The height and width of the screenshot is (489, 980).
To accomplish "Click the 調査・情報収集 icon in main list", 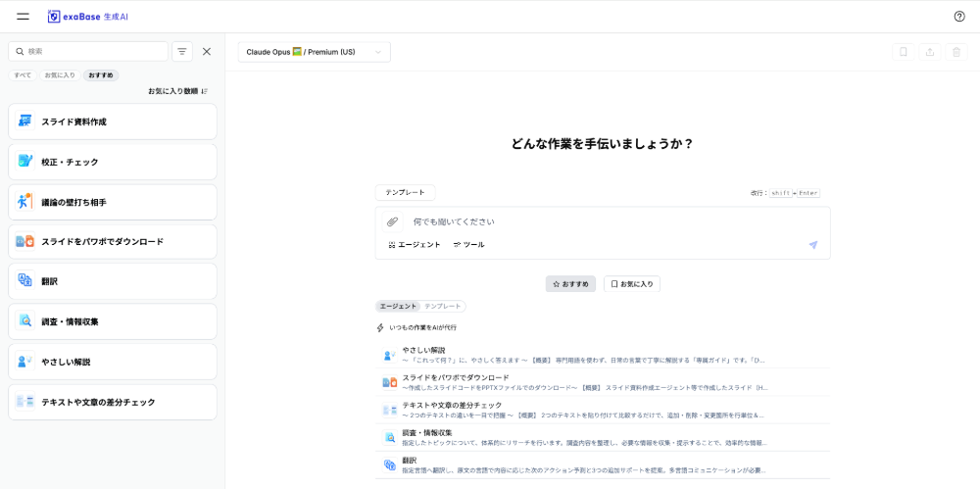I will coord(389,437).
